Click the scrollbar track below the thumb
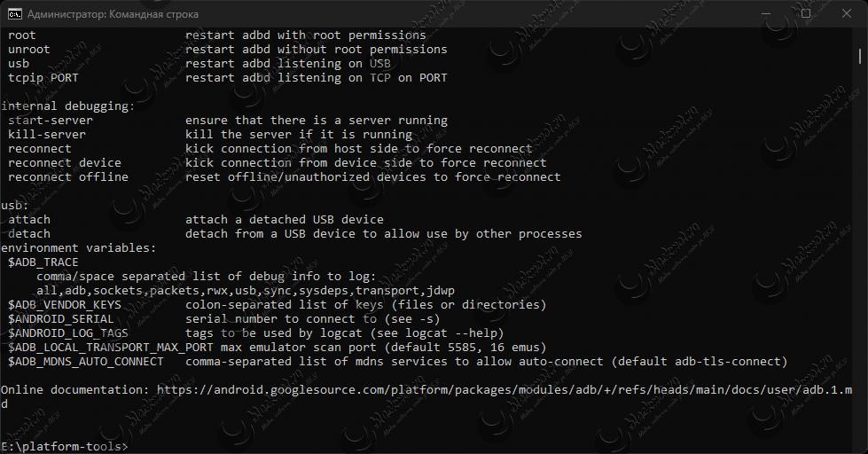Image resolution: width=868 pixels, height=454 pixels. pos(860,254)
